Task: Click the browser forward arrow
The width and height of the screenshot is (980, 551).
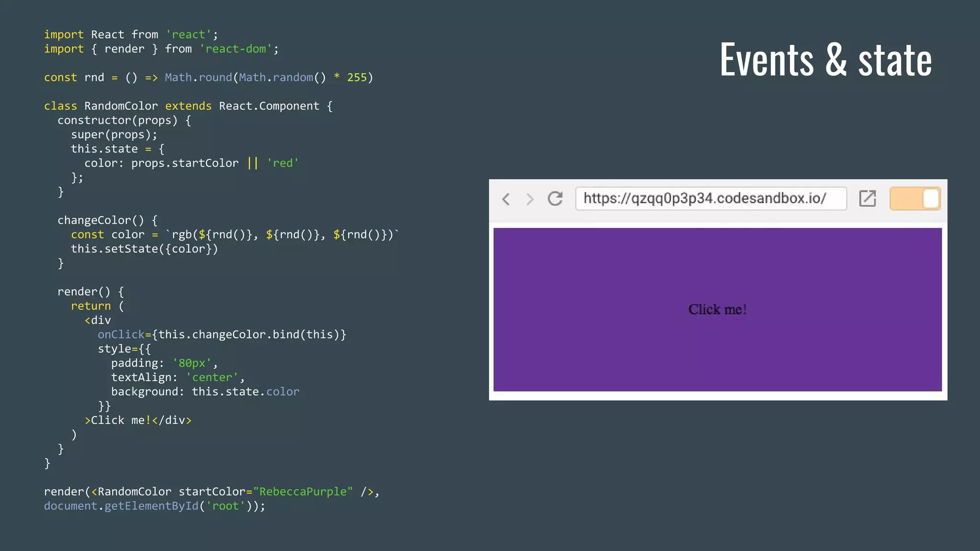Action: [x=530, y=198]
